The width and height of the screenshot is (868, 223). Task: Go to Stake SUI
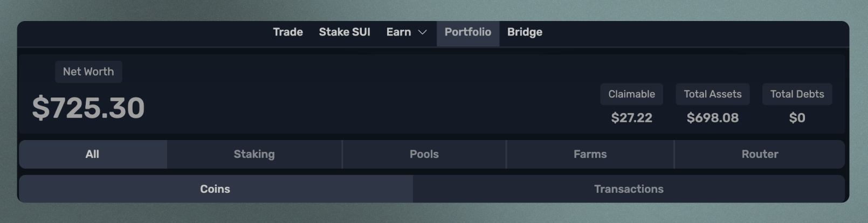[345, 32]
